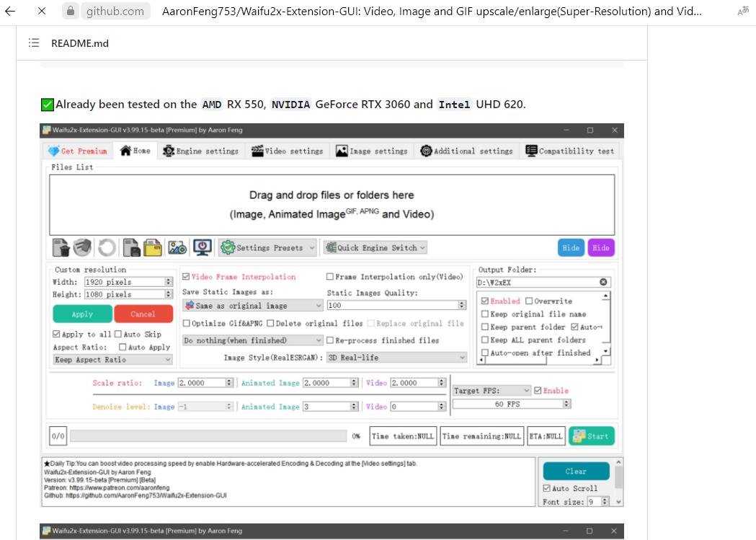Open the Quick Engine Switch dropdown
Image resolution: width=756 pixels, height=540 pixels.
click(x=375, y=248)
